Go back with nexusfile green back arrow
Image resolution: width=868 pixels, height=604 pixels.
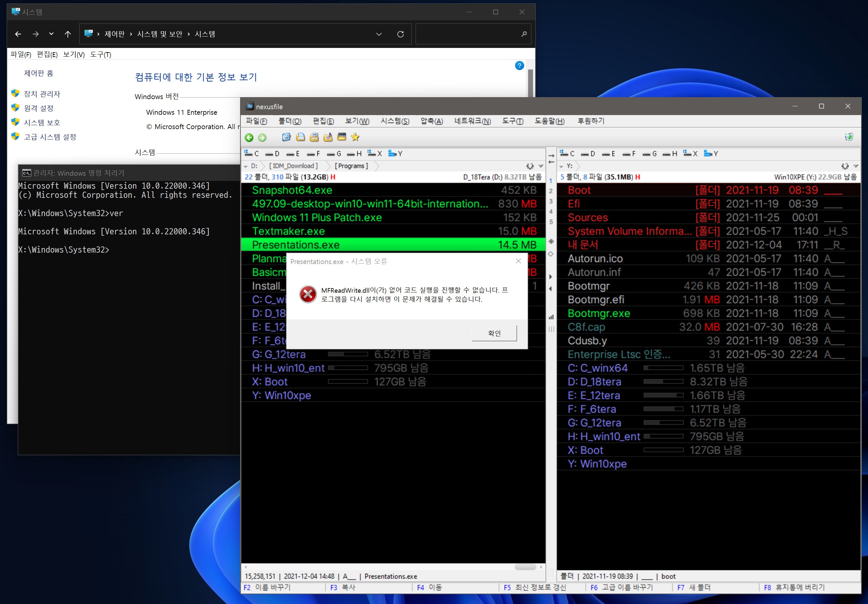249,138
